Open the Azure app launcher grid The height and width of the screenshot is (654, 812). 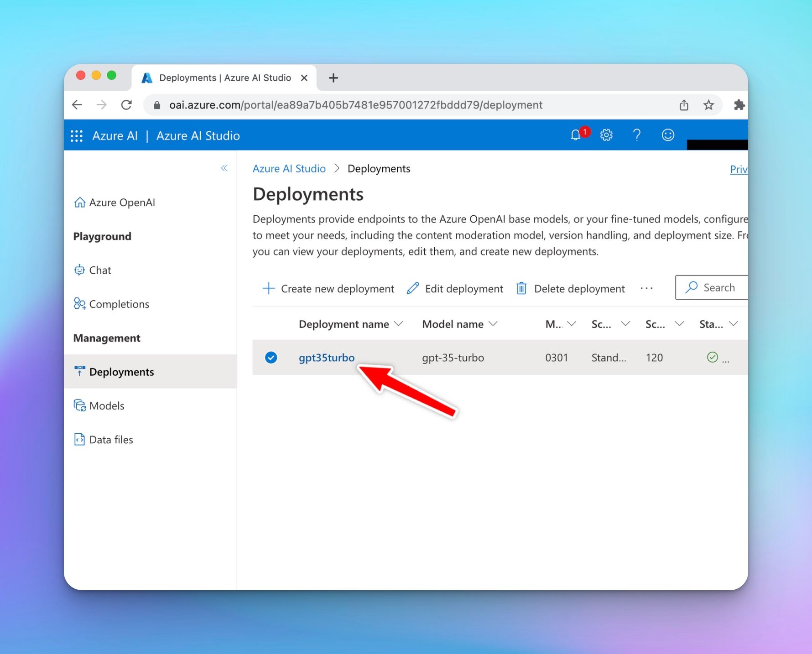(77, 136)
